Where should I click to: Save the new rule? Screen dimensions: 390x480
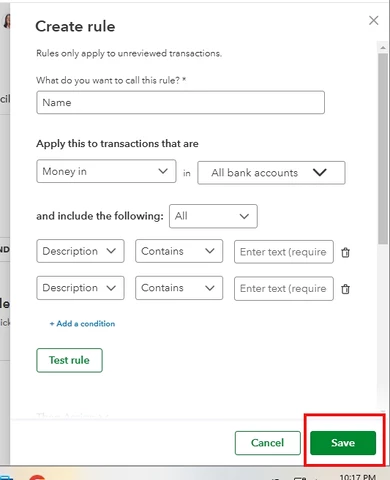[x=343, y=443]
